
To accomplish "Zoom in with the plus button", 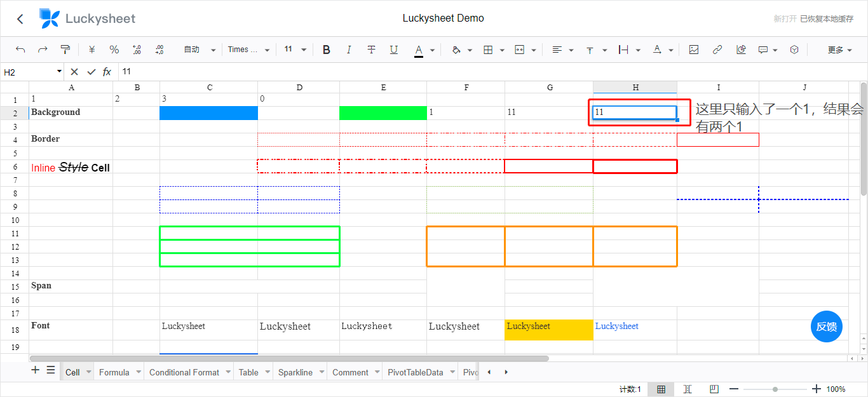I will pos(817,389).
